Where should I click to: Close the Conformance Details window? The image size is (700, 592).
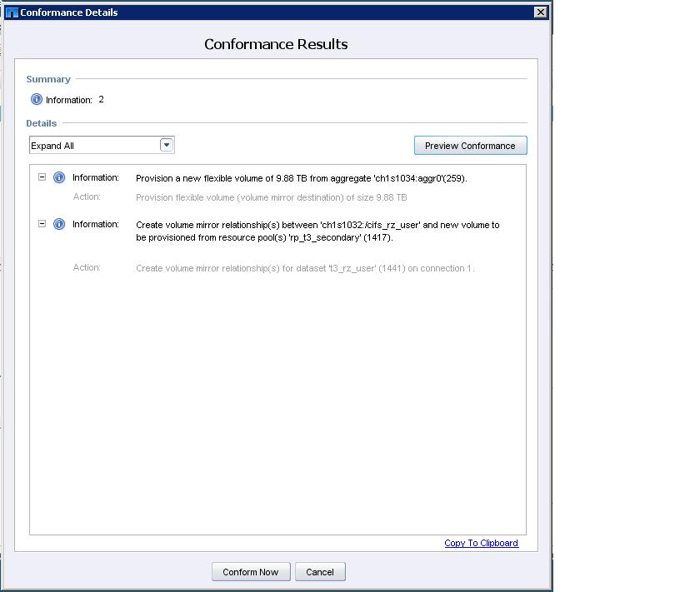tap(541, 12)
